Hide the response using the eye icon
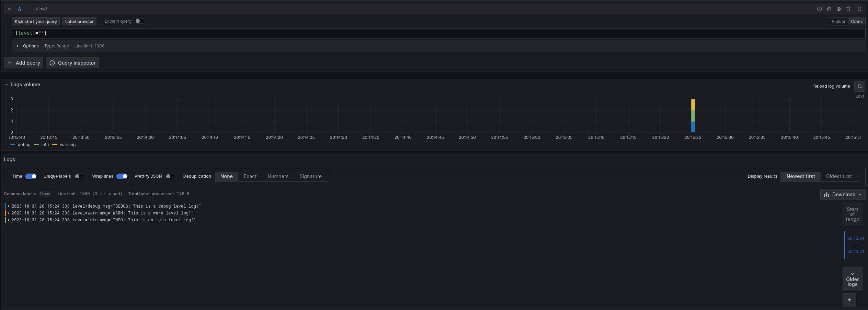This screenshot has width=868, height=310. click(838, 9)
